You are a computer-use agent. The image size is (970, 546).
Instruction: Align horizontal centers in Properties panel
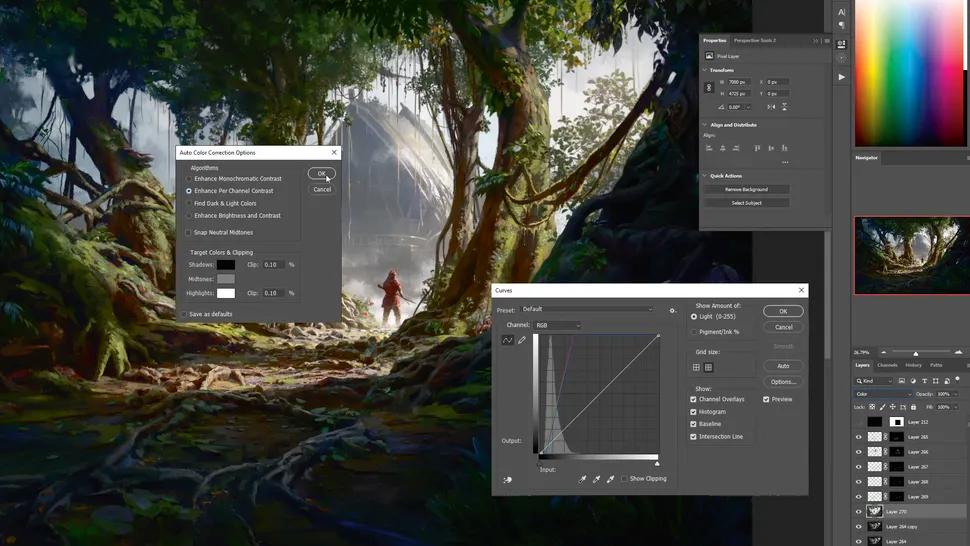(x=723, y=148)
